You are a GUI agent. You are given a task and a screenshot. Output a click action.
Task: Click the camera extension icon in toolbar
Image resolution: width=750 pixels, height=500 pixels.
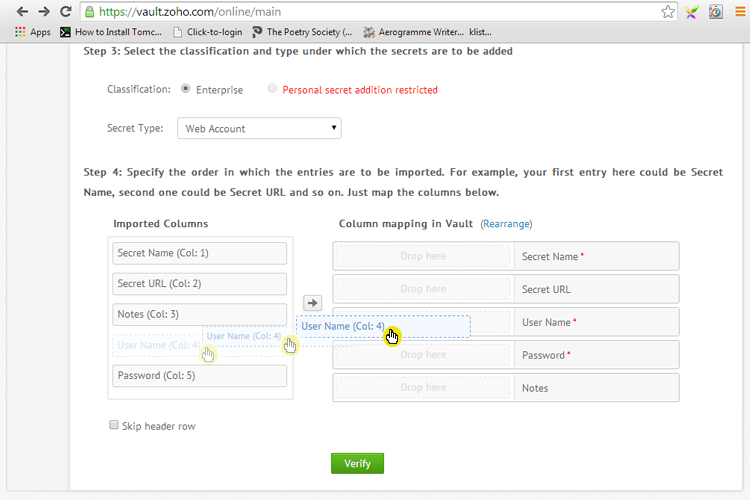[716, 12]
